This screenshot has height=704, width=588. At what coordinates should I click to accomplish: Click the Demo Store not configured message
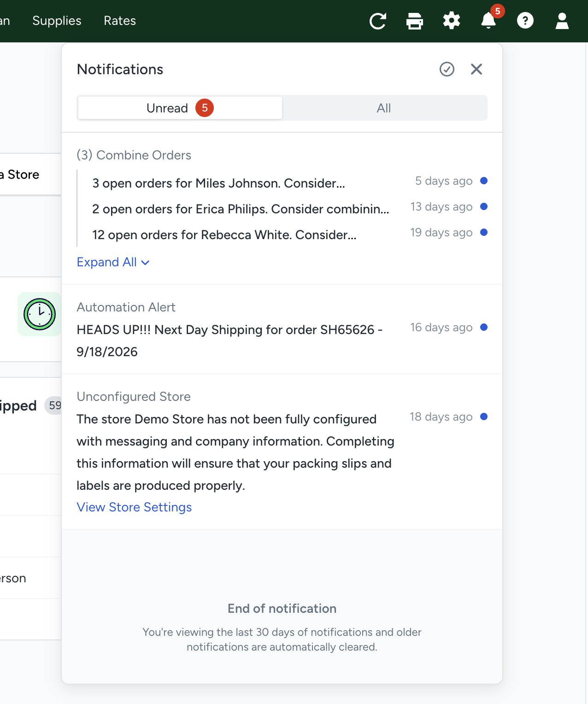tap(235, 452)
